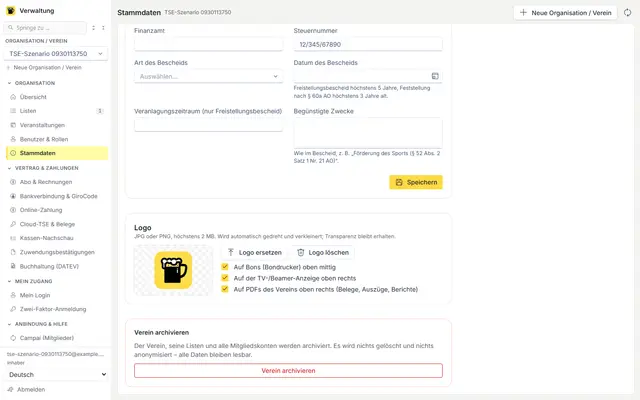Click the Benutzer & Rollen icon
Screen dimensions: 640x400
13,139
